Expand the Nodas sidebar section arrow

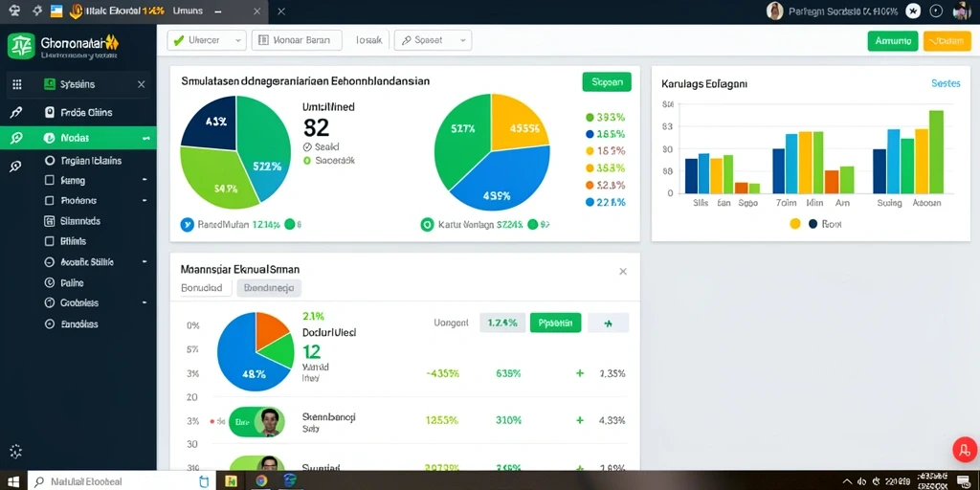[x=146, y=138]
